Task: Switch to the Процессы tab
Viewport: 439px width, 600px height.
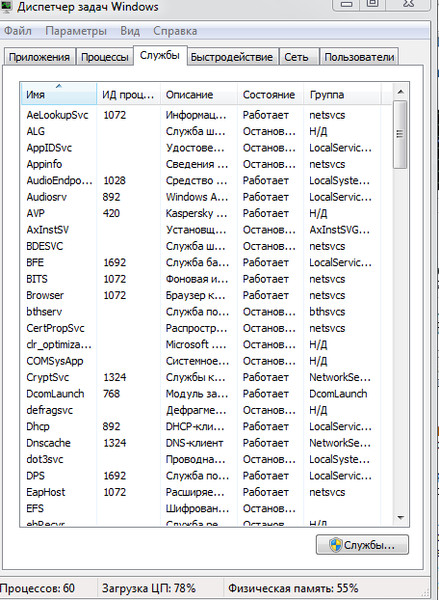Action: click(x=104, y=57)
